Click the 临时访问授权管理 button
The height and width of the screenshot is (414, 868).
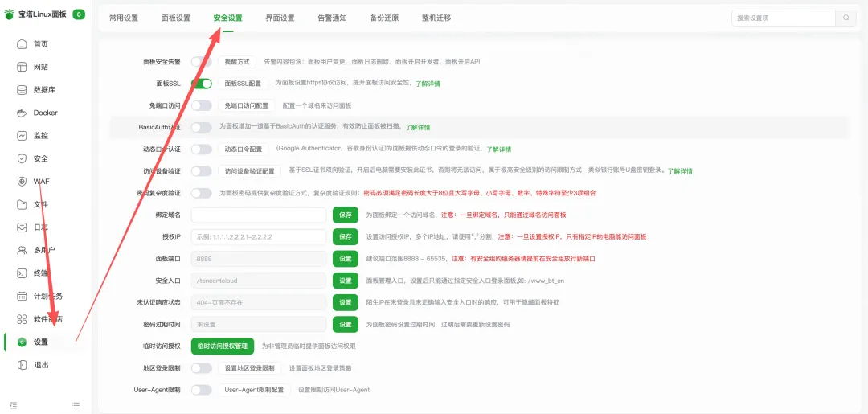coord(223,346)
